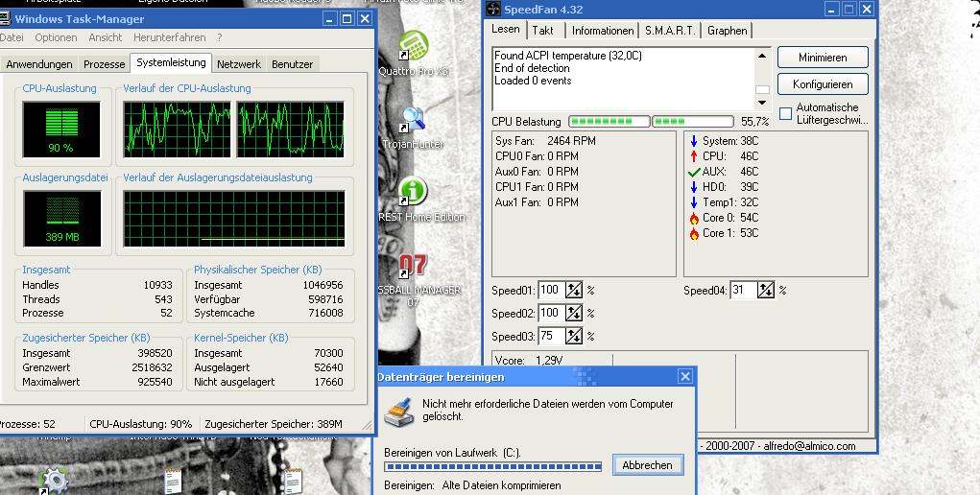Click the 'Sys Fan: 2464 RPM' reading
Image resolution: width=980 pixels, height=495 pixels.
(545, 141)
